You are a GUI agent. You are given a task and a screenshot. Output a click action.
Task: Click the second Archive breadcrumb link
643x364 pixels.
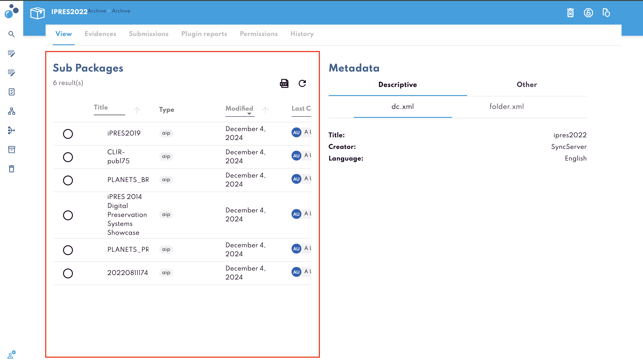pyautogui.click(x=121, y=11)
